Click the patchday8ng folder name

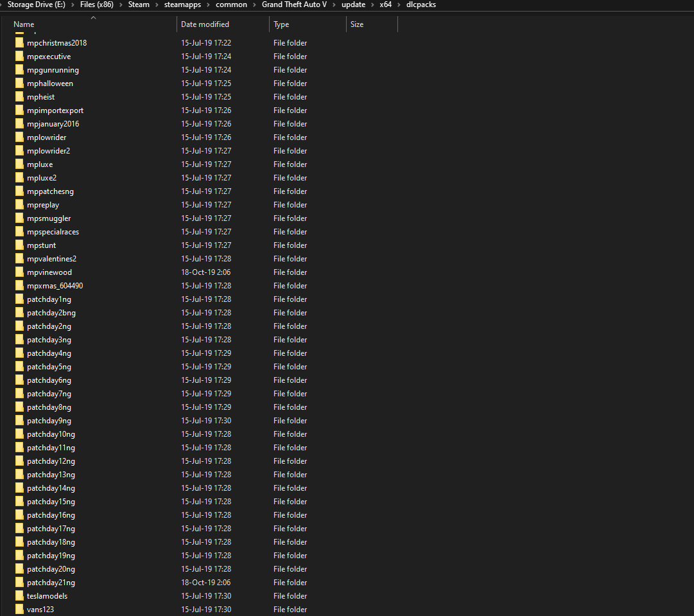click(x=49, y=407)
